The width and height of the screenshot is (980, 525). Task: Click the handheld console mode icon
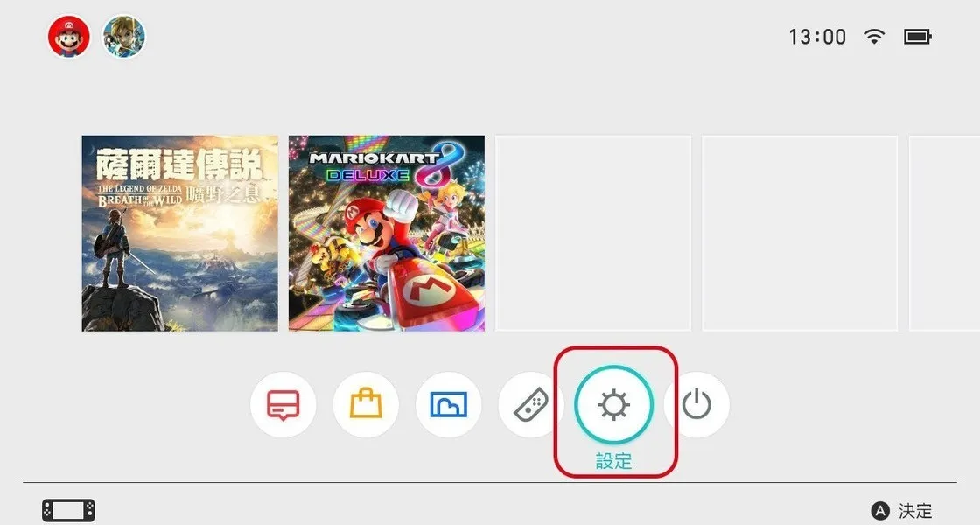coord(69,511)
